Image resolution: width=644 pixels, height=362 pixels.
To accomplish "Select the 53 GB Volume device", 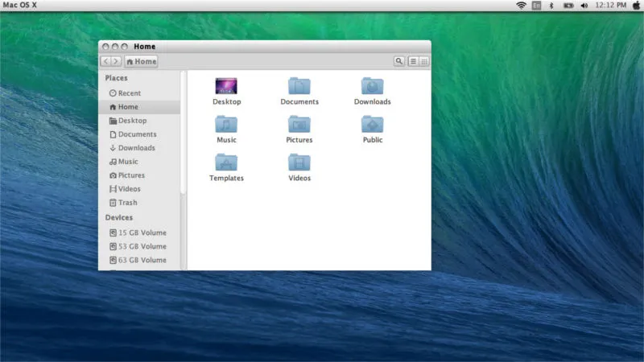I will [142, 246].
